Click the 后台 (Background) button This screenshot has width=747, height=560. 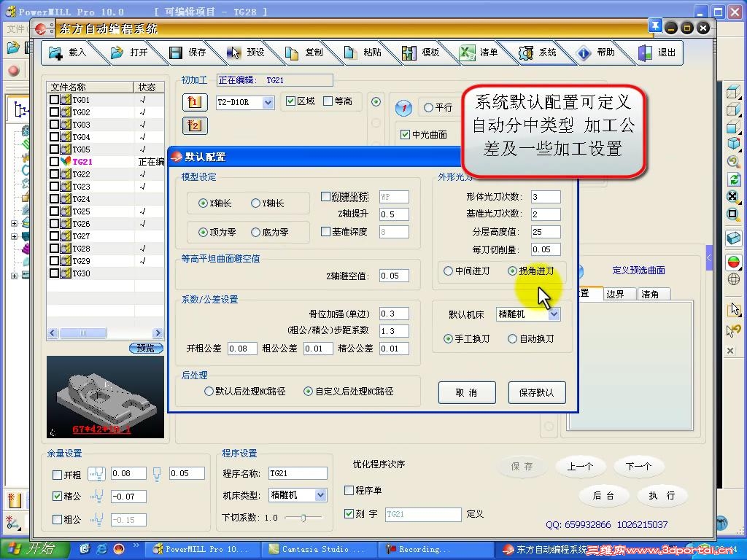(x=603, y=496)
